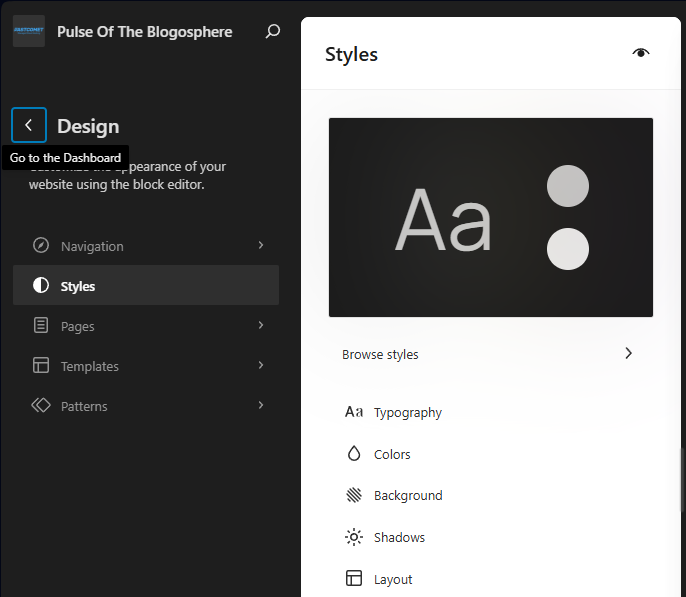
Task: Click the Templates layout icon
Action: click(x=41, y=366)
